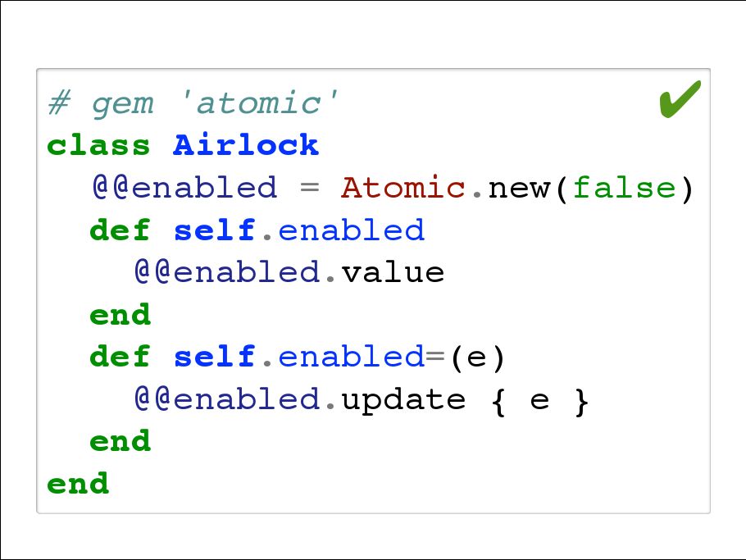The height and width of the screenshot is (560, 746).
Task: Click "@@enabled" before ".value"
Action: click(x=226, y=272)
